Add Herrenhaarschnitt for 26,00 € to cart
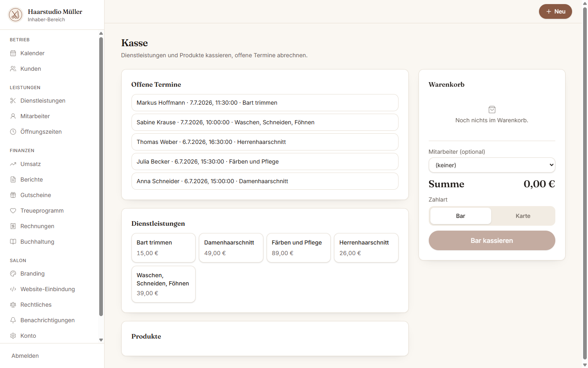The image size is (588, 368). (366, 248)
